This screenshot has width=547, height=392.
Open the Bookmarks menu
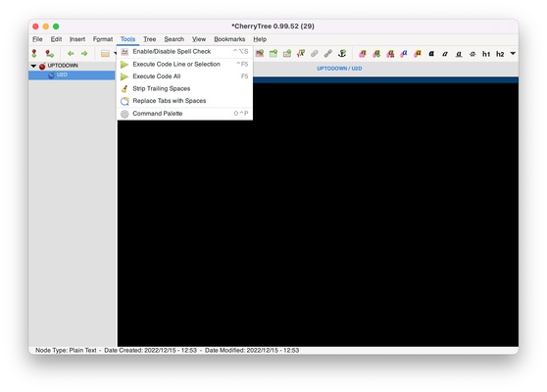(x=229, y=39)
